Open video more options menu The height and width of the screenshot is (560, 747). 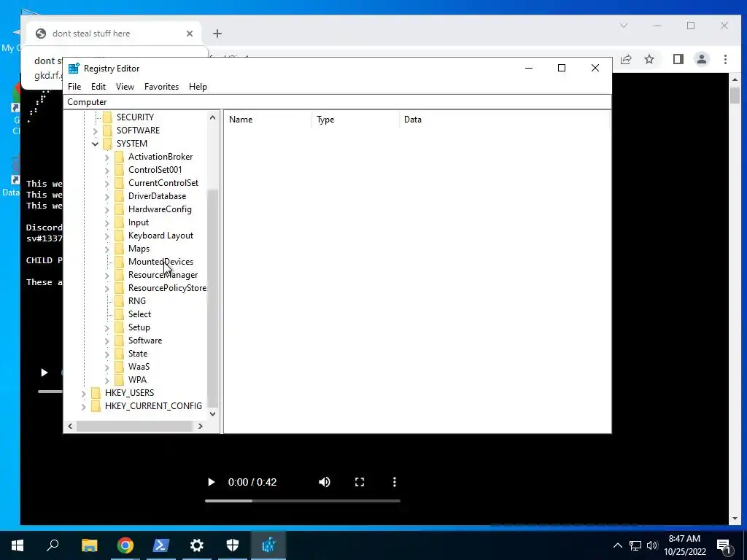pos(395,483)
